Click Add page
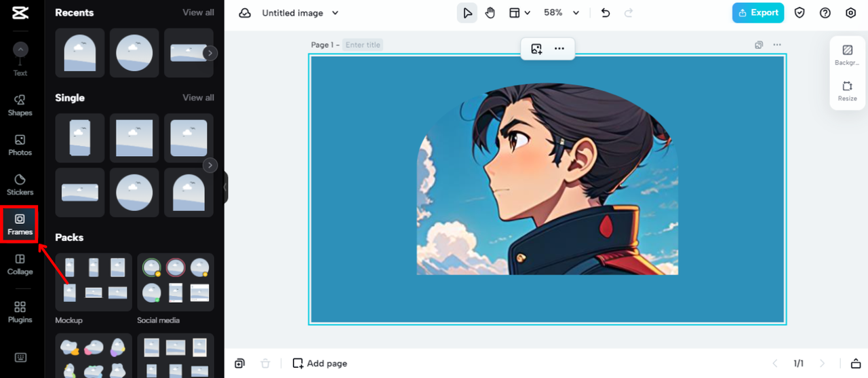This screenshot has width=868, height=378. (319, 364)
